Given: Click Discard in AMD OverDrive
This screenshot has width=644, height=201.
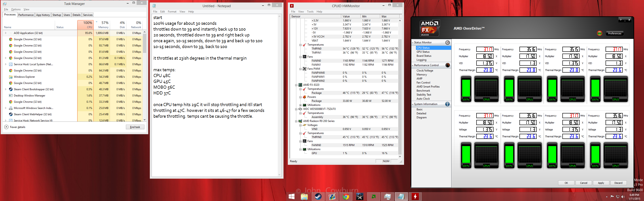Looking at the screenshot, I should pos(619,183).
